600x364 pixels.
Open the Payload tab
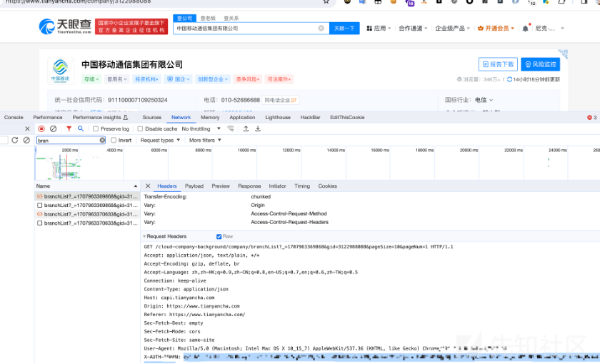(x=194, y=186)
